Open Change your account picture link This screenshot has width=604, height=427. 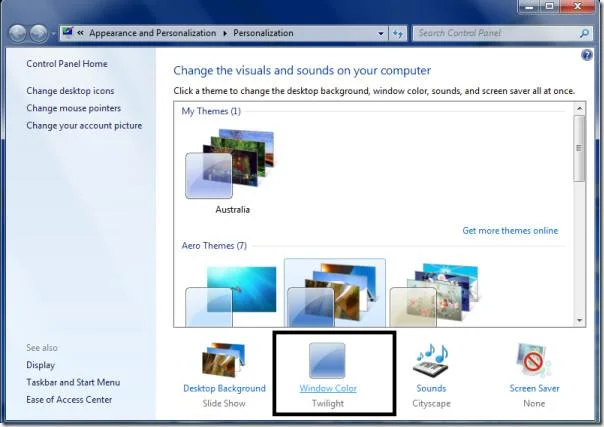[x=84, y=126]
